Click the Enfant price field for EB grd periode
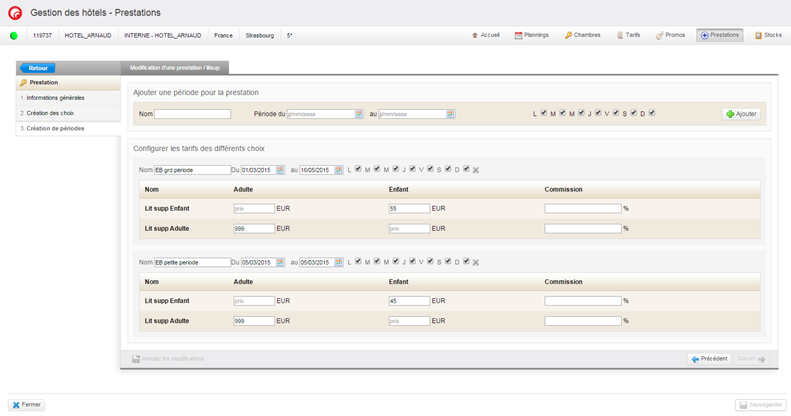The image size is (791, 416). point(409,208)
